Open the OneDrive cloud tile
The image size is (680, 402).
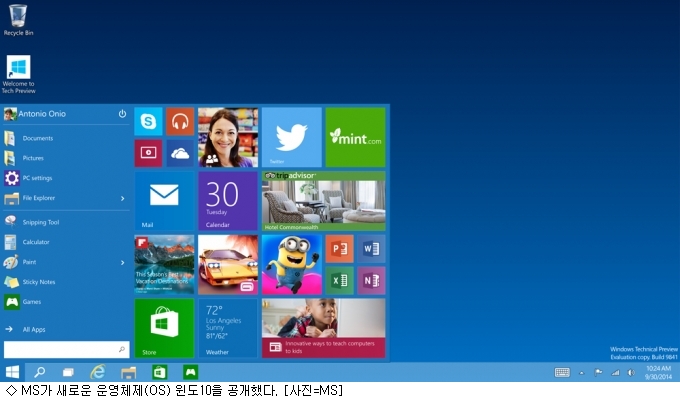click(x=180, y=153)
